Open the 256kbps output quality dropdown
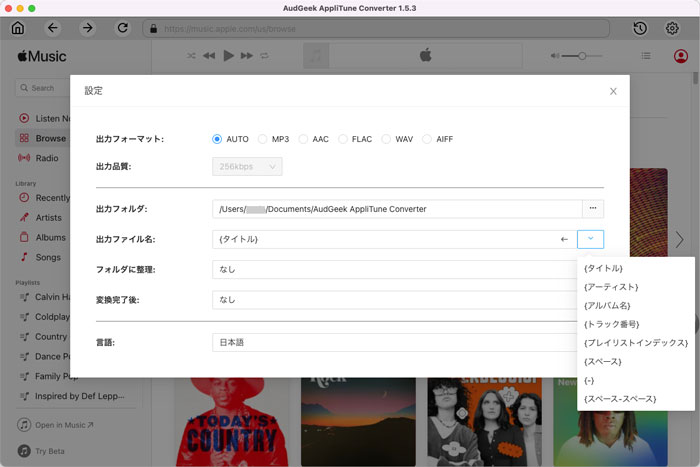Viewport: 700px width, 467px height. [247, 167]
